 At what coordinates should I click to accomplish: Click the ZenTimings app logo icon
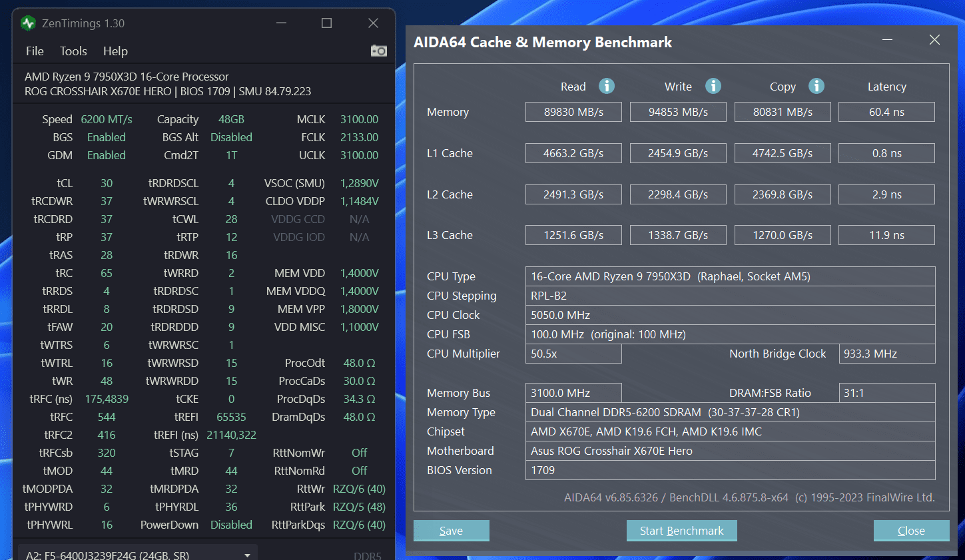28,23
